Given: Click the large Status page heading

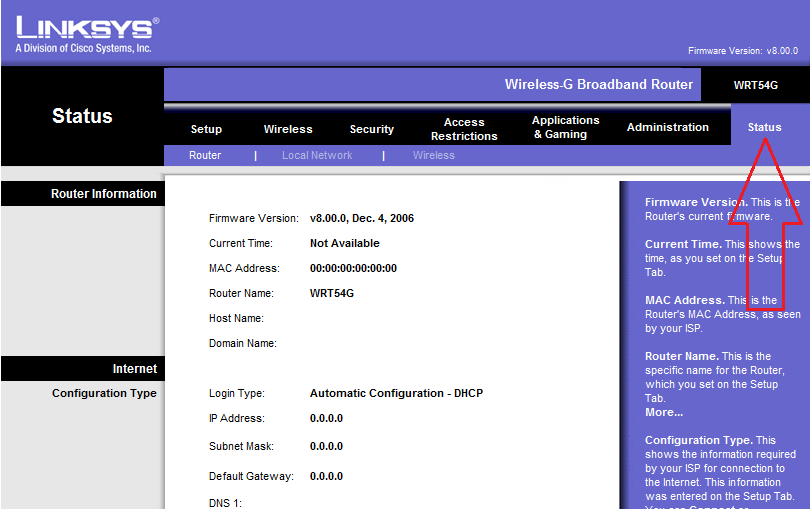Looking at the screenshot, I should pyautogui.click(x=82, y=116).
